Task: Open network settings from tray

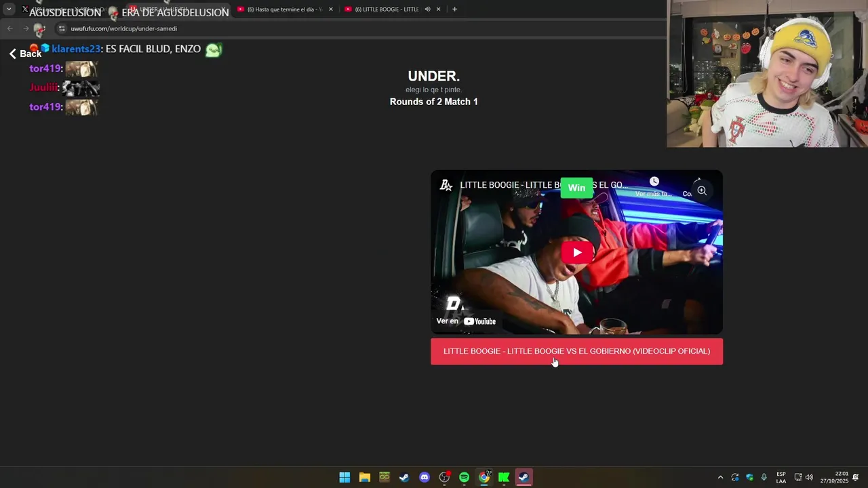Action: [798, 477]
